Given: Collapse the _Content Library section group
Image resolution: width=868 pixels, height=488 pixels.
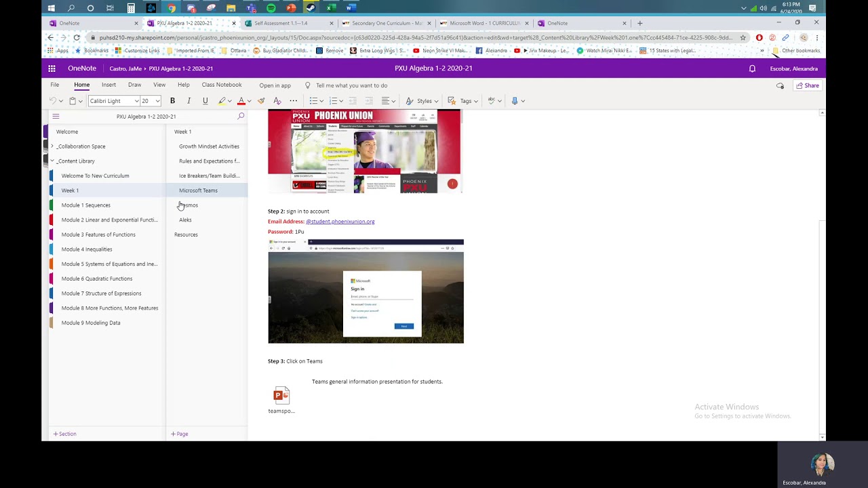Looking at the screenshot, I should tap(52, 161).
